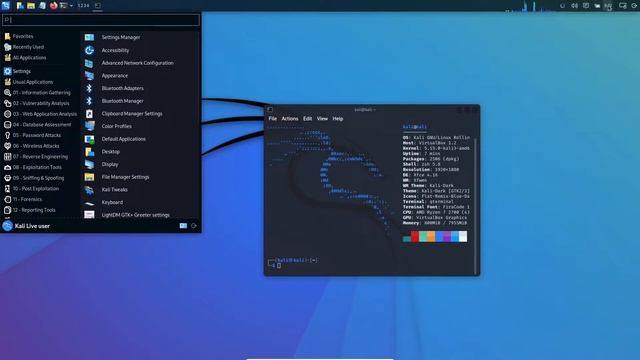Click settings icon in menu footer

point(183,226)
